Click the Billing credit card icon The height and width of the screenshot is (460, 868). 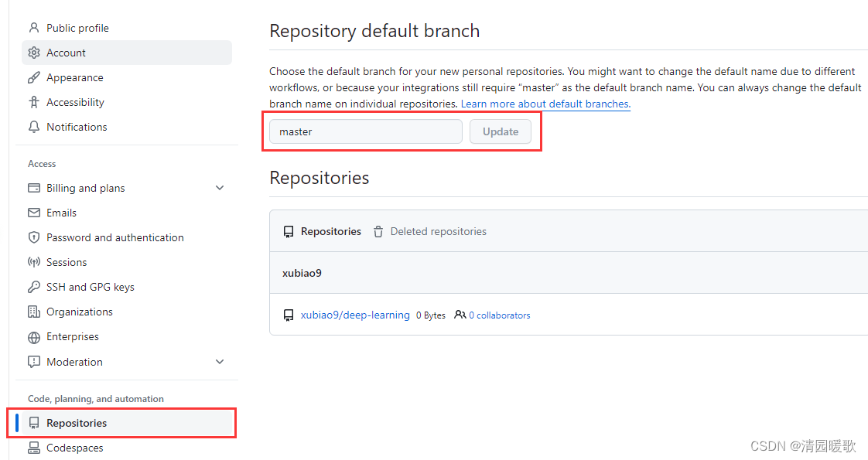point(34,188)
